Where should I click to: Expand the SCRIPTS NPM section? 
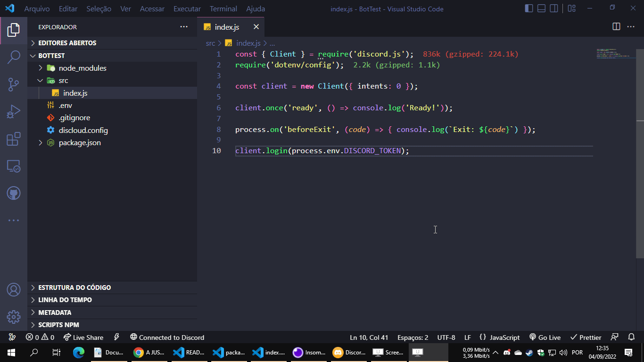112,325
